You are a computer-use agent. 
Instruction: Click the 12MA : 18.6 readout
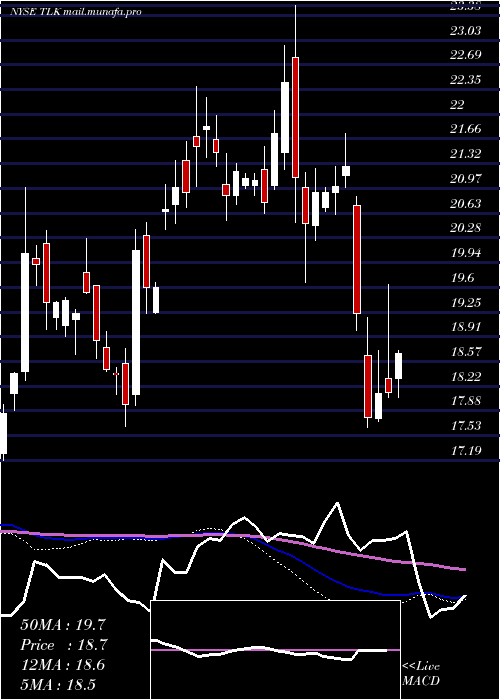click(x=62, y=665)
